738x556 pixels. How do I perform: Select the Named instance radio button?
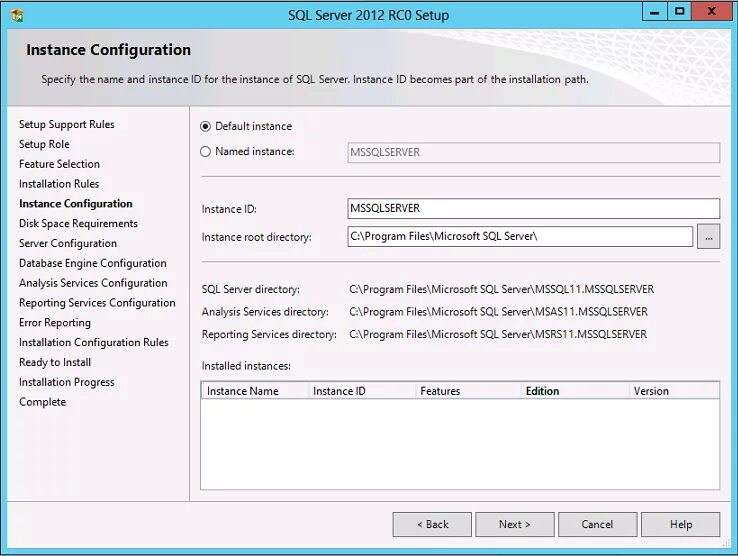(205, 152)
